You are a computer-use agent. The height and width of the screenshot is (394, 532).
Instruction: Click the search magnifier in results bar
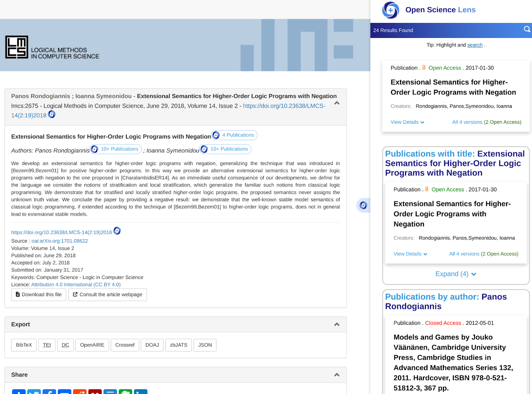pos(527,29)
